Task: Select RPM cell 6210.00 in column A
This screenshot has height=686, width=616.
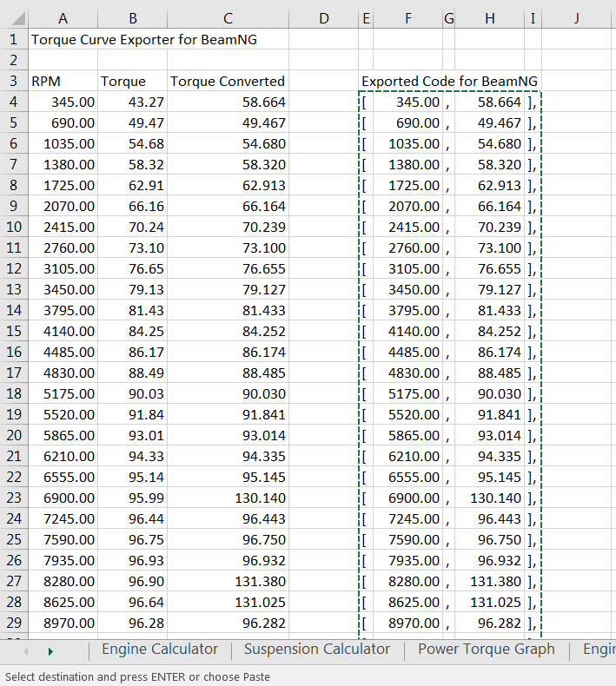Action: [x=63, y=456]
